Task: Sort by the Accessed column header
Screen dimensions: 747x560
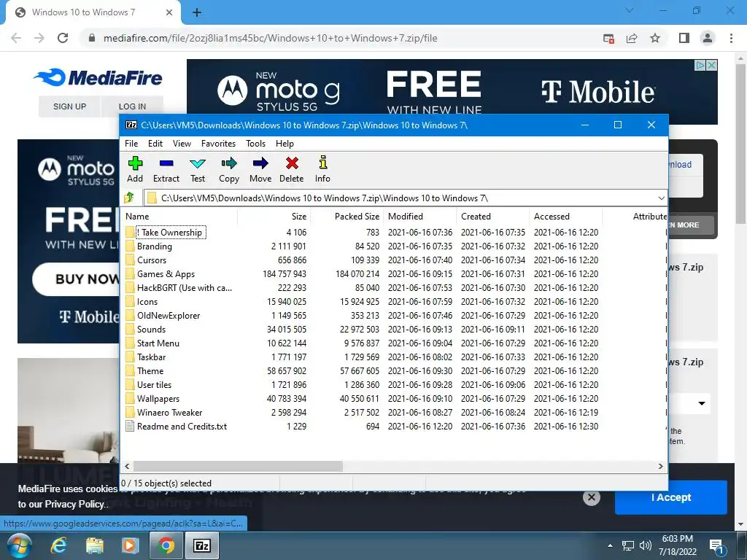Action: coord(565,216)
